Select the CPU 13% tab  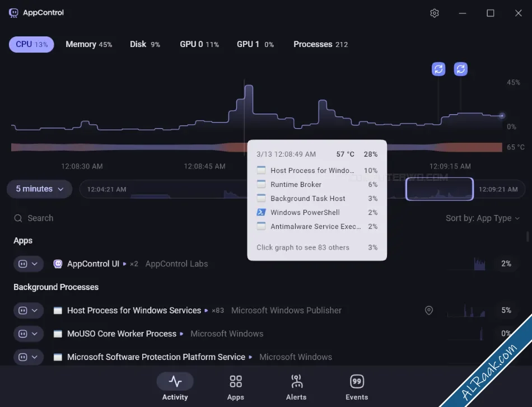(31, 44)
